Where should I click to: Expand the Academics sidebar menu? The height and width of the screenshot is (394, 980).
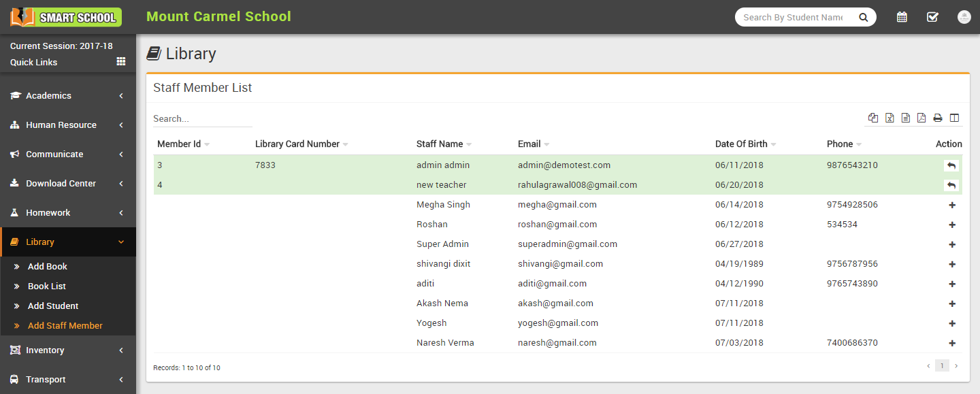67,96
